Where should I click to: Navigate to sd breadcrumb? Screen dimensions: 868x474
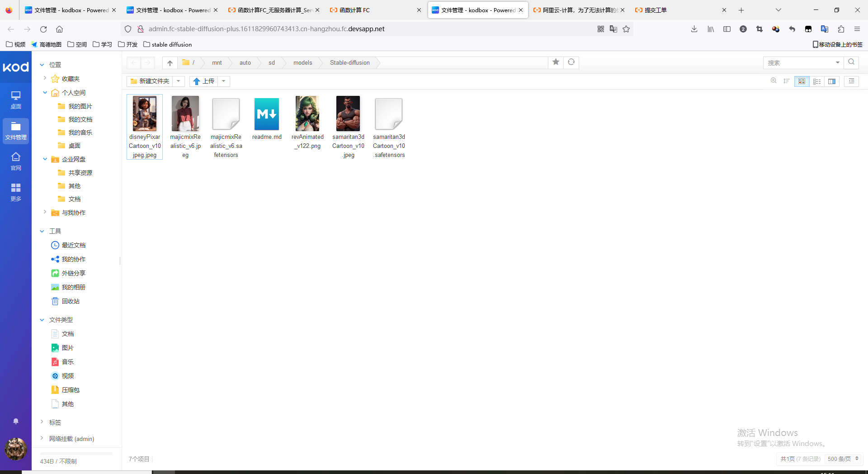pyautogui.click(x=272, y=63)
